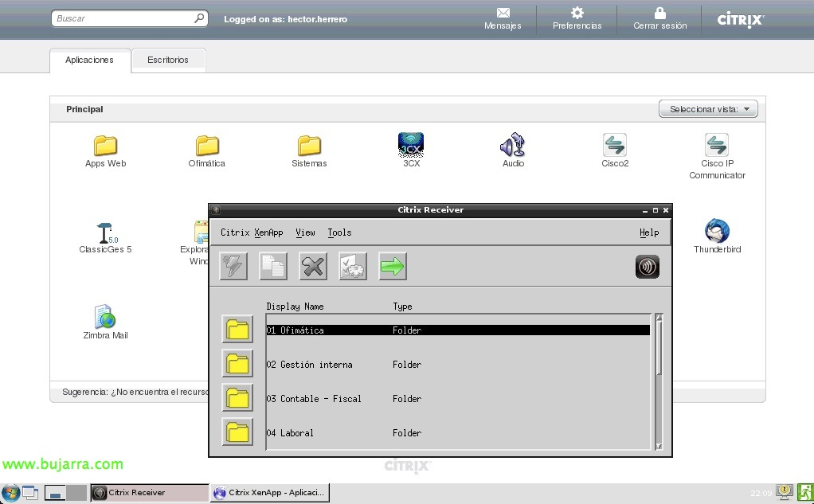Switch to the Aplicaciones tab
This screenshot has height=504, width=814.
click(90, 61)
